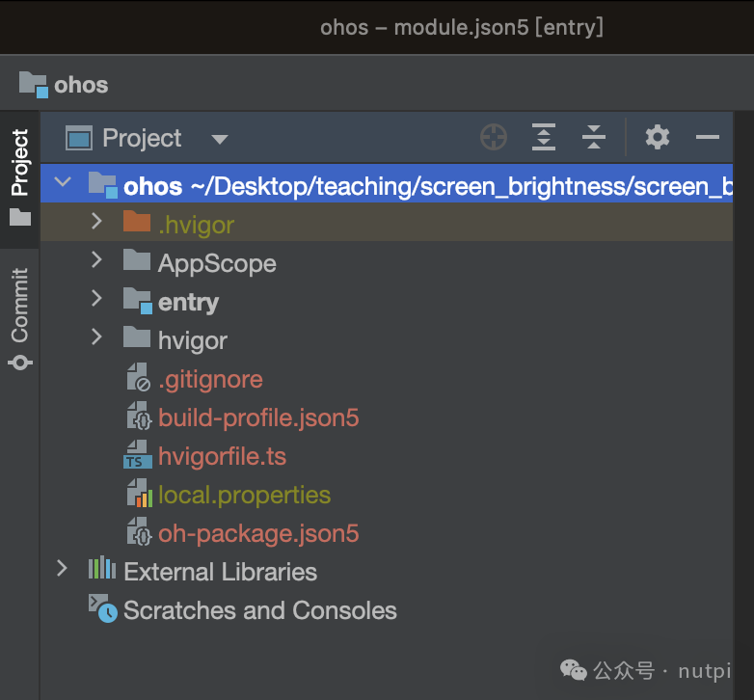Select the ohos root project row
Screen dimensions: 754x700
click(x=387, y=183)
